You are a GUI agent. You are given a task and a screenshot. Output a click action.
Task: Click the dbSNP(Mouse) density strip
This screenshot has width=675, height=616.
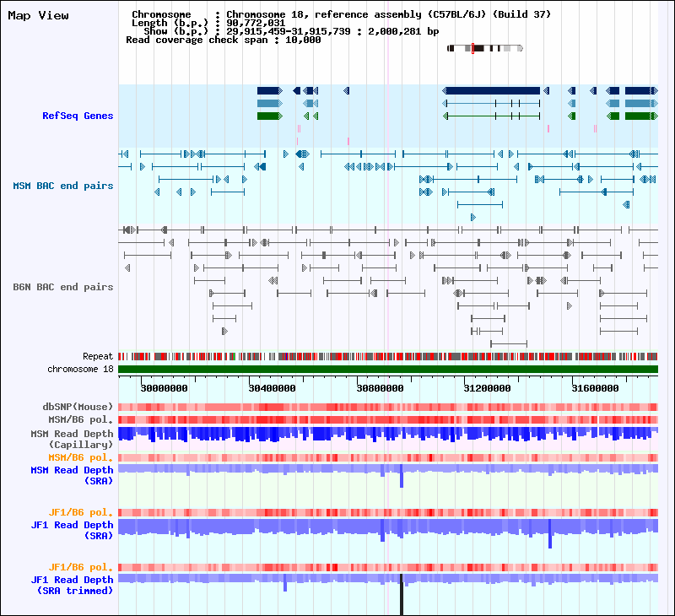tap(388, 407)
